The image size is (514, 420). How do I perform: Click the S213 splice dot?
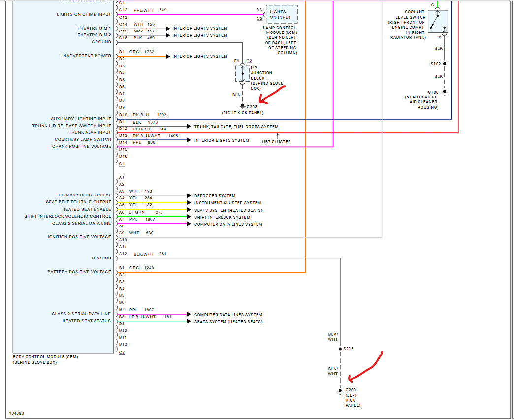pos(340,349)
